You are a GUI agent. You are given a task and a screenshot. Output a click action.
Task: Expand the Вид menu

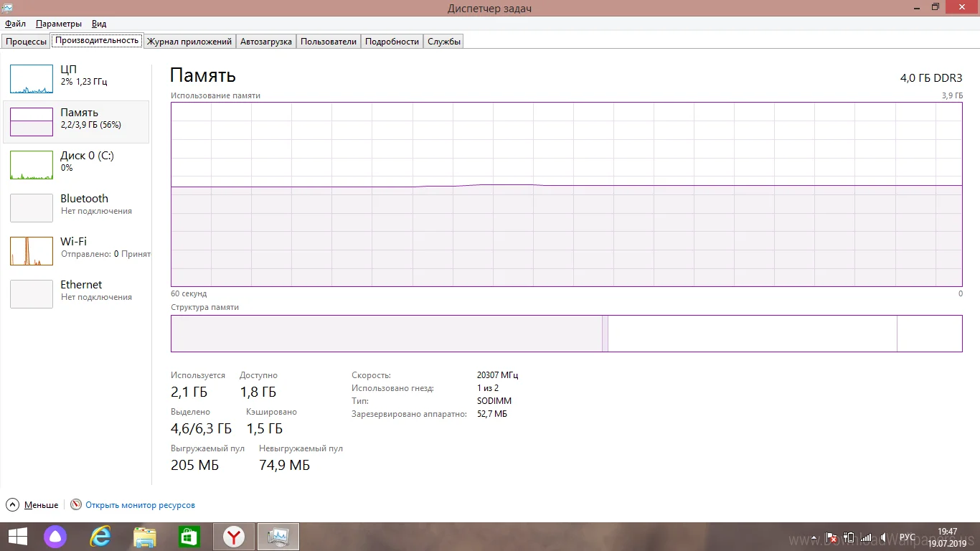point(99,24)
